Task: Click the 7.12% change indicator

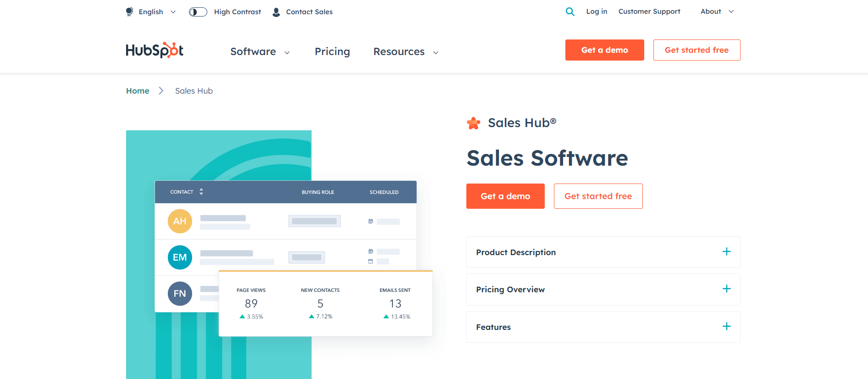Action: [321, 317]
